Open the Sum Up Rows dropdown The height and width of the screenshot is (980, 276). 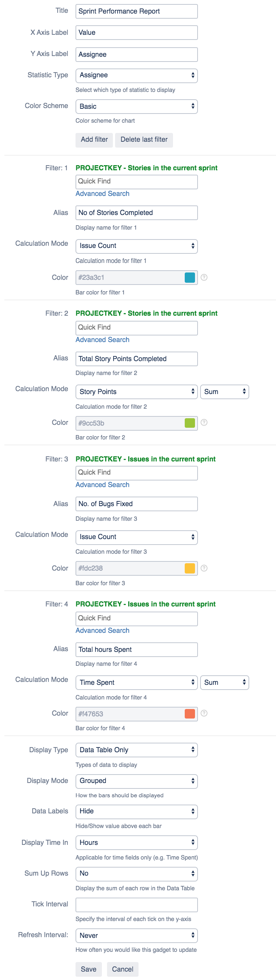tap(136, 873)
